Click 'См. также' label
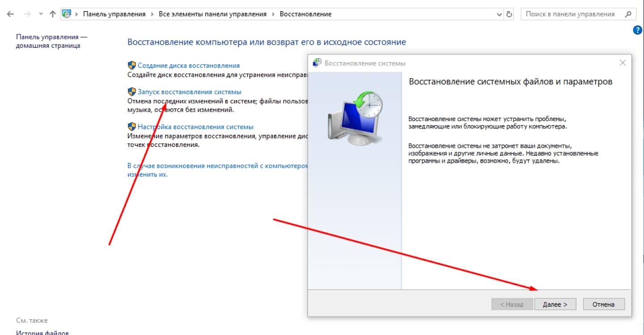Image resolution: width=644 pixels, height=335 pixels. [x=32, y=320]
